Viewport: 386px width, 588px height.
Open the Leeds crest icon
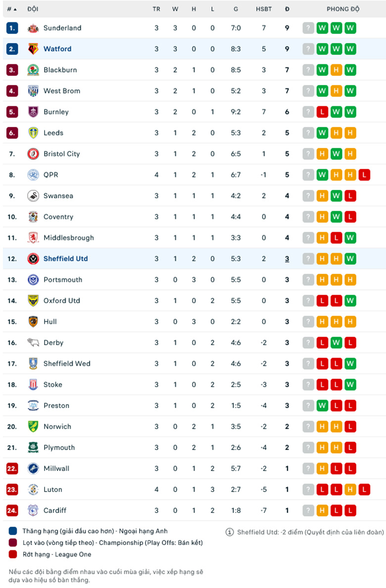point(33,133)
